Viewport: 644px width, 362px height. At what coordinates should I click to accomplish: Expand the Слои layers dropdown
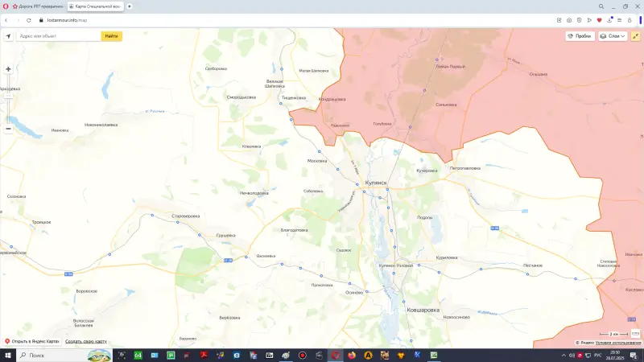tap(613, 36)
